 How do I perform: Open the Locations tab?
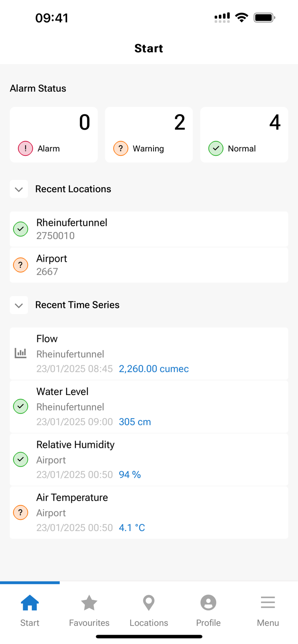tap(149, 610)
